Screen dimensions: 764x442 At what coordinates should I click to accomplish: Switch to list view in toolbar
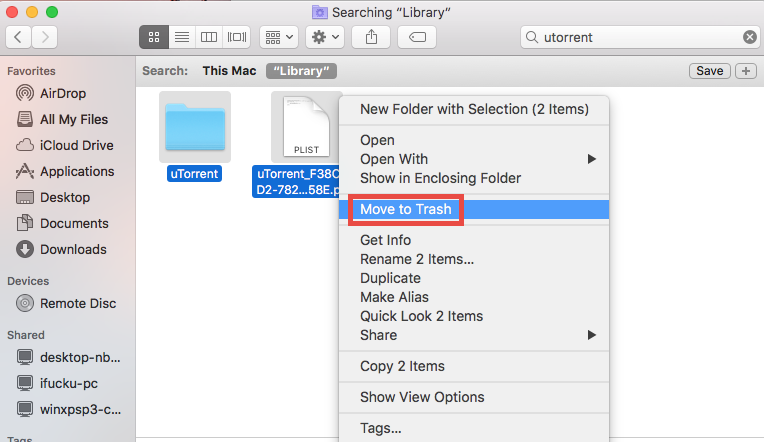coord(182,37)
